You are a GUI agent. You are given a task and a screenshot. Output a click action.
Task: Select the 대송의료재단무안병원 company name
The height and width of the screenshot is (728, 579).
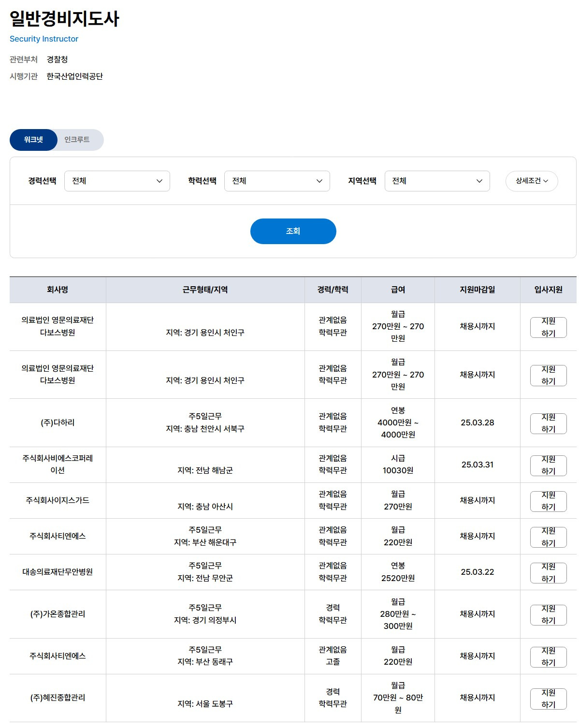(x=58, y=572)
